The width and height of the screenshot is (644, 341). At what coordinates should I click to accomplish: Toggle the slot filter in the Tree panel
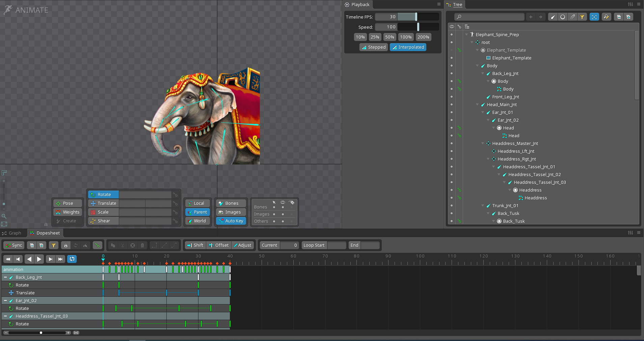pyautogui.click(x=563, y=17)
